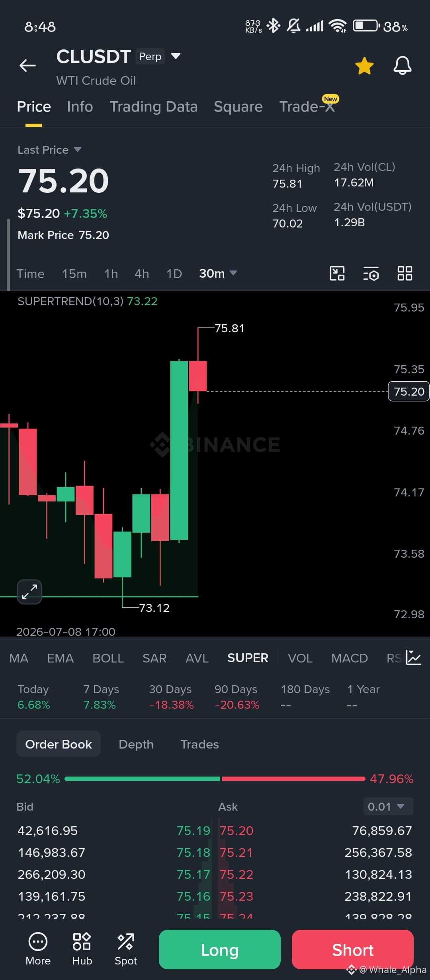The image size is (430, 980).
Task: Select the Order Book tab
Action: tap(59, 744)
